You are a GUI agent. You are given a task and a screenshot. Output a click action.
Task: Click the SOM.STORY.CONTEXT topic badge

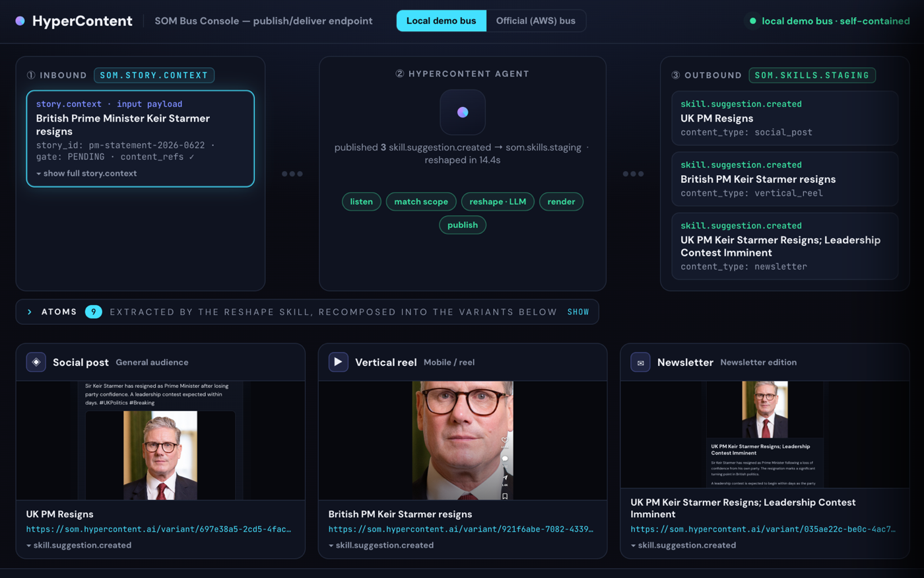pos(154,75)
